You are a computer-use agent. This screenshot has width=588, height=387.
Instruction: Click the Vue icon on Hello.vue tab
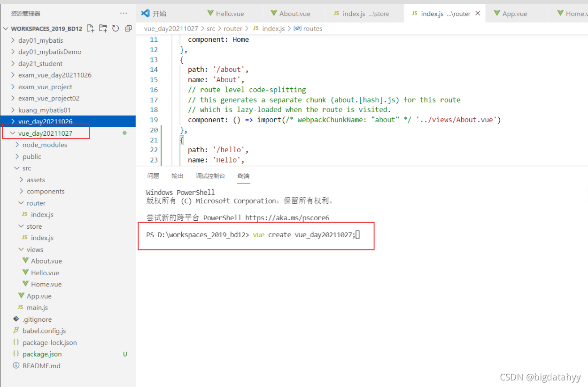coord(210,14)
